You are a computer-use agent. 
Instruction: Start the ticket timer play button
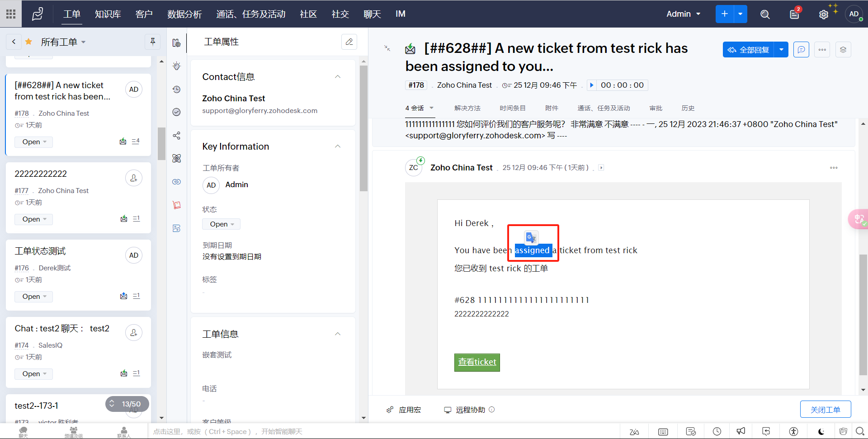pyautogui.click(x=591, y=85)
